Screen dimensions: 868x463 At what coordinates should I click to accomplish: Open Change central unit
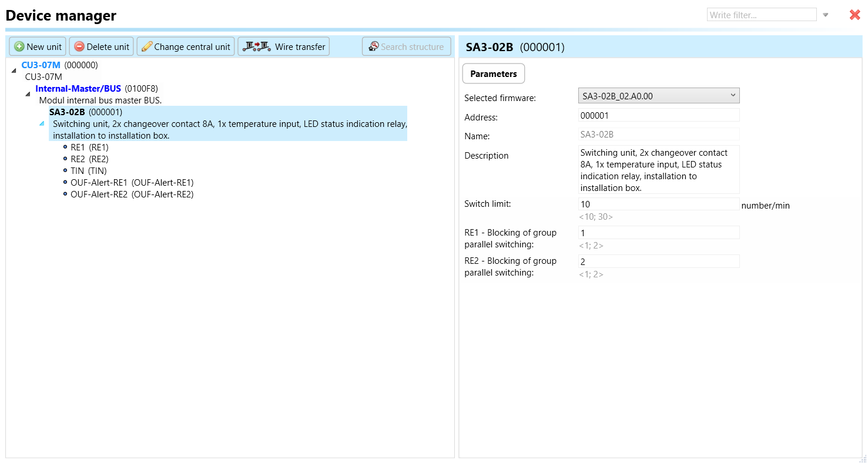[x=186, y=46]
